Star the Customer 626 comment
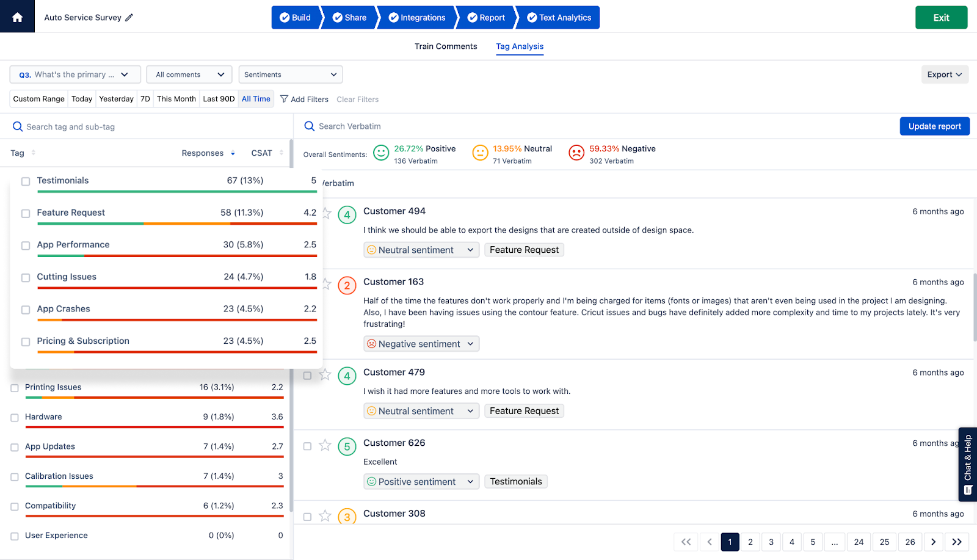 tap(325, 446)
